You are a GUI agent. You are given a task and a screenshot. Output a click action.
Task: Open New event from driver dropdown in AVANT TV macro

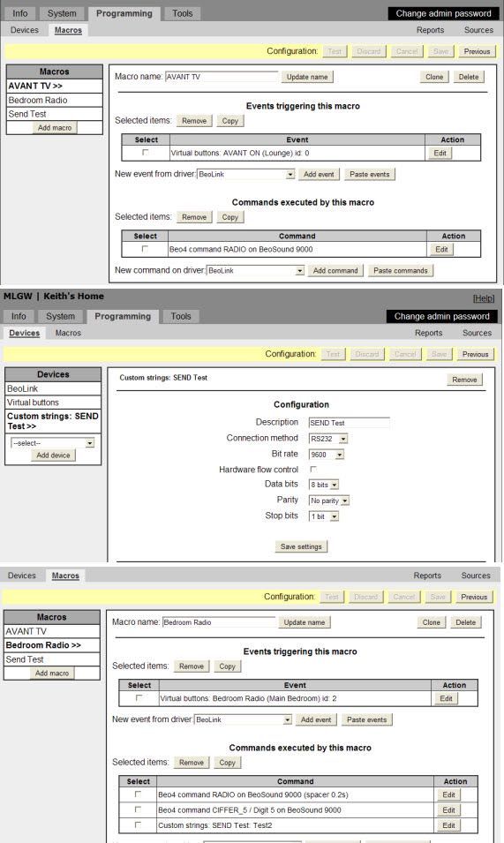[x=246, y=174]
